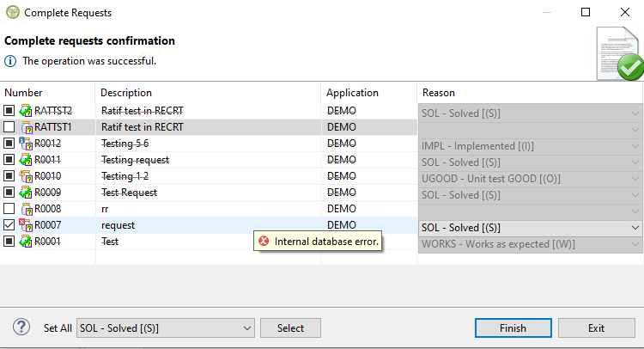Check the RATTST1 request checkbox

(9, 127)
